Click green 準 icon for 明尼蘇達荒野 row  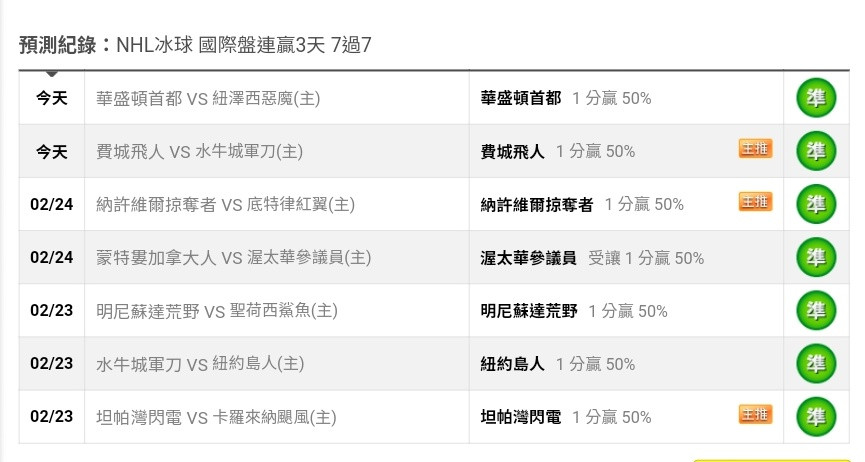[x=816, y=310]
